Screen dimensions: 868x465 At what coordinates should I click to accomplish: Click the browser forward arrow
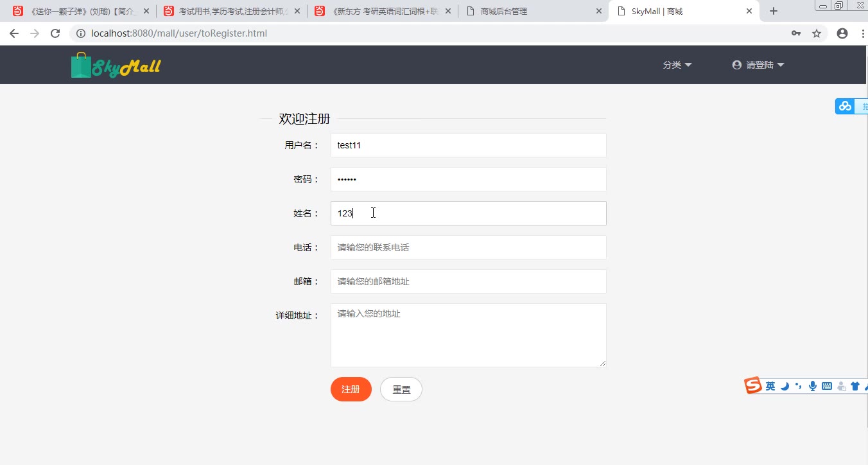click(x=35, y=33)
